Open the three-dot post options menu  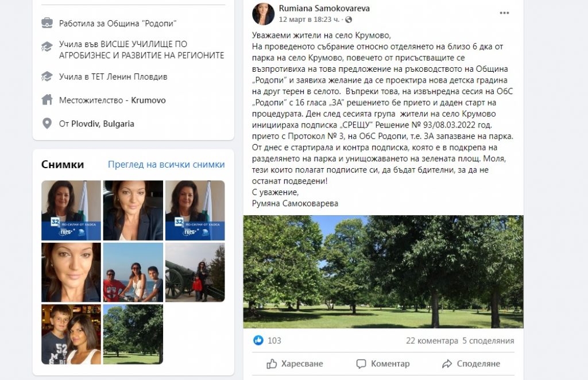[504, 13]
